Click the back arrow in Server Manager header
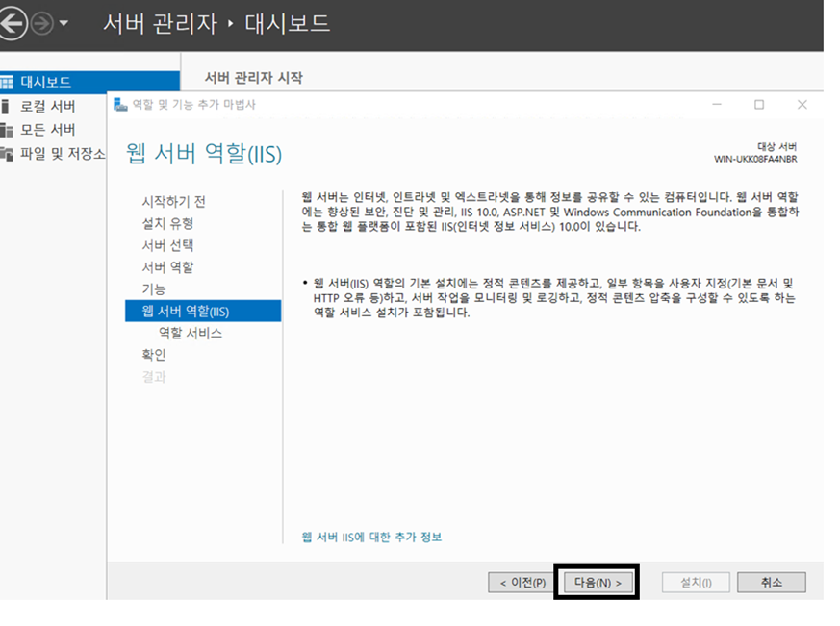The height and width of the screenshot is (626, 840). (x=12, y=24)
